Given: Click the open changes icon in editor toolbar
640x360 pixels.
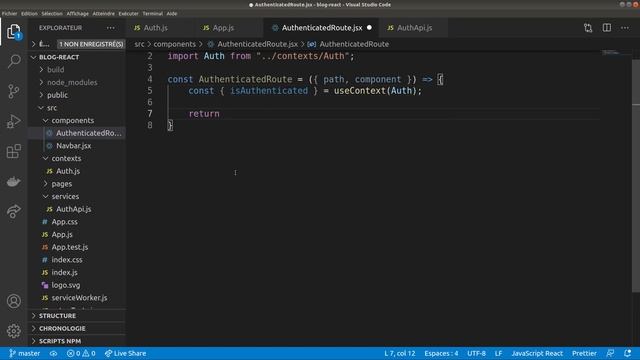Looking at the screenshot, I should 588,28.
